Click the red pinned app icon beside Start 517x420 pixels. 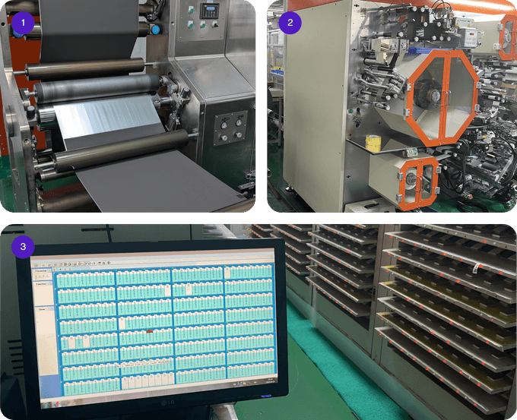tap(56, 403)
